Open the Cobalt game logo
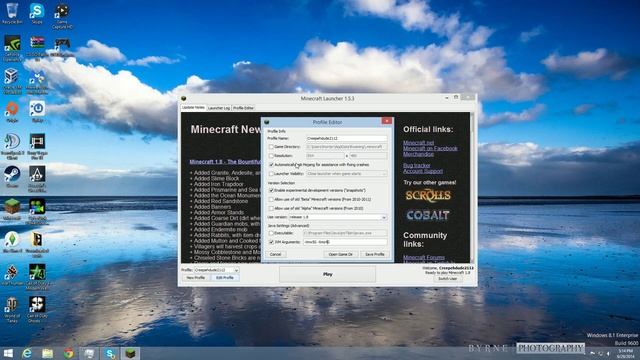640x360 pixels. coord(428,215)
